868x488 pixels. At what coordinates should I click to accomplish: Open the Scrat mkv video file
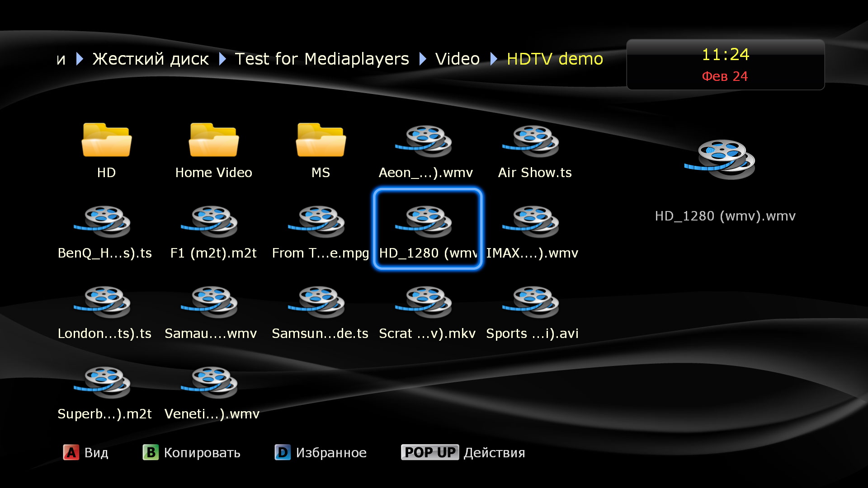click(427, 302)
